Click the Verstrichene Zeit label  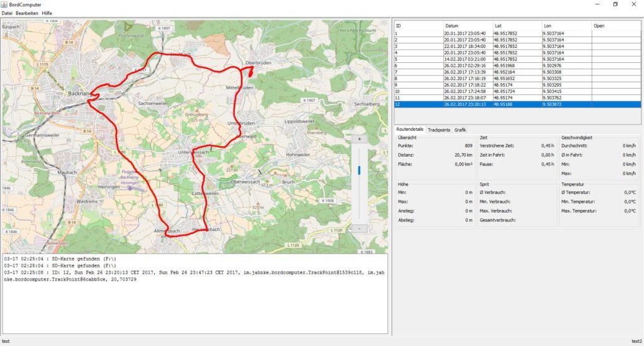click(497, 146)
